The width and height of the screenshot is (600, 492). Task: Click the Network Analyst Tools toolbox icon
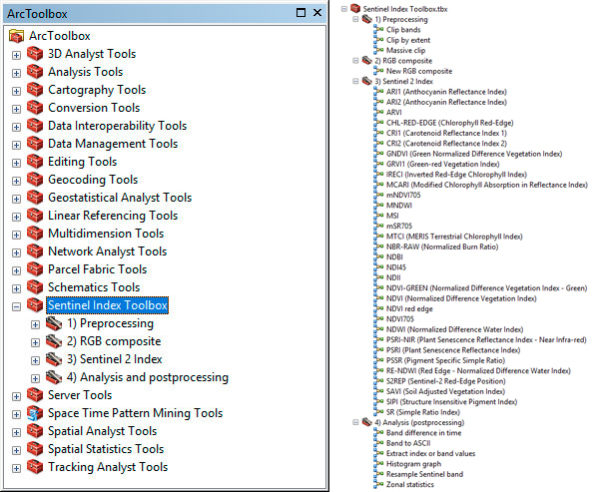tap(35, 252)
